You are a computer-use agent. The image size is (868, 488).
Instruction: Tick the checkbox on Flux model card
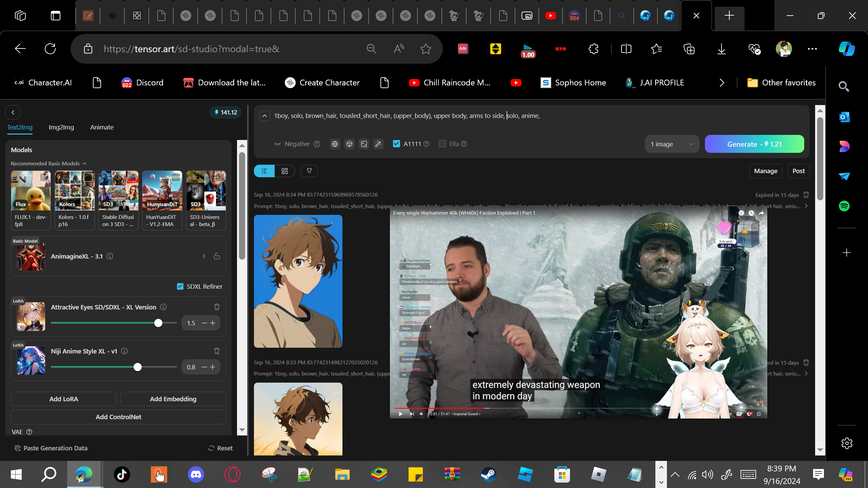pyautogui.click(x=44, y=177)
